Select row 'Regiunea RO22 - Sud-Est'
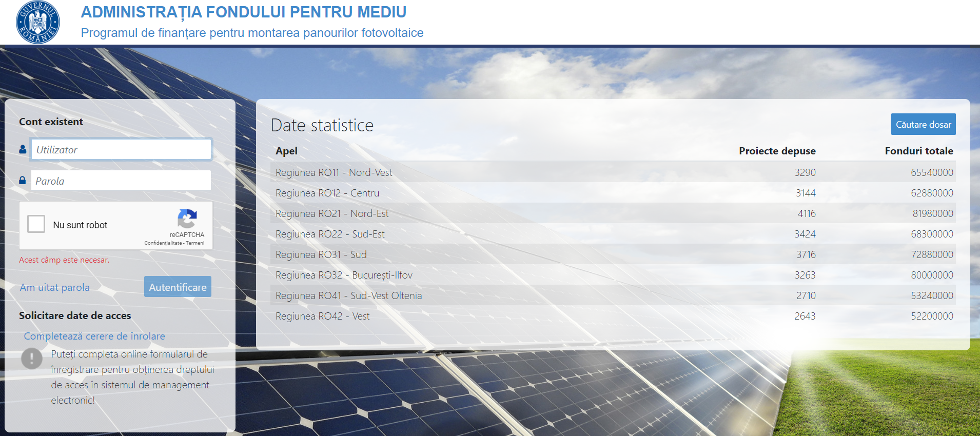This screenshot has width=980, height=436. click(x=613, y=234)
